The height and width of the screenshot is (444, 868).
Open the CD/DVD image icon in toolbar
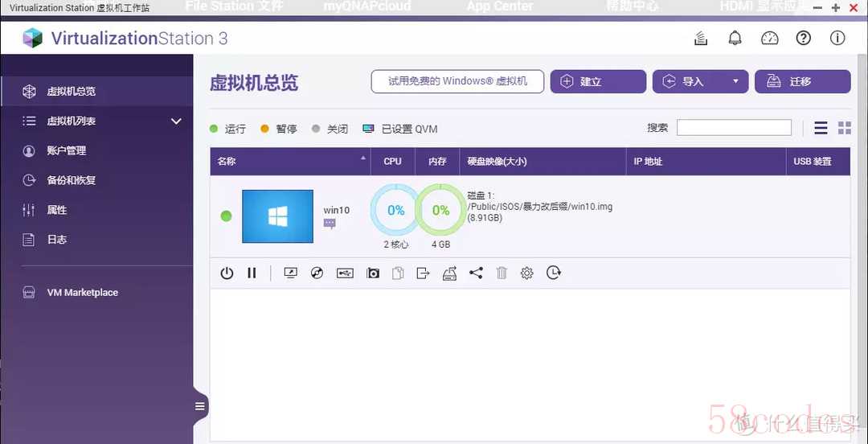[317, 273]
